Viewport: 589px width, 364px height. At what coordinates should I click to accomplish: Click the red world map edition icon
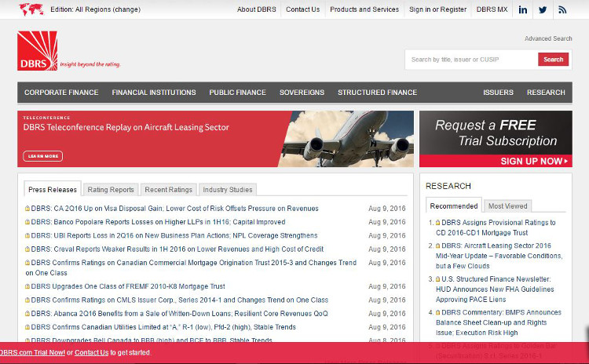(31, 9)
